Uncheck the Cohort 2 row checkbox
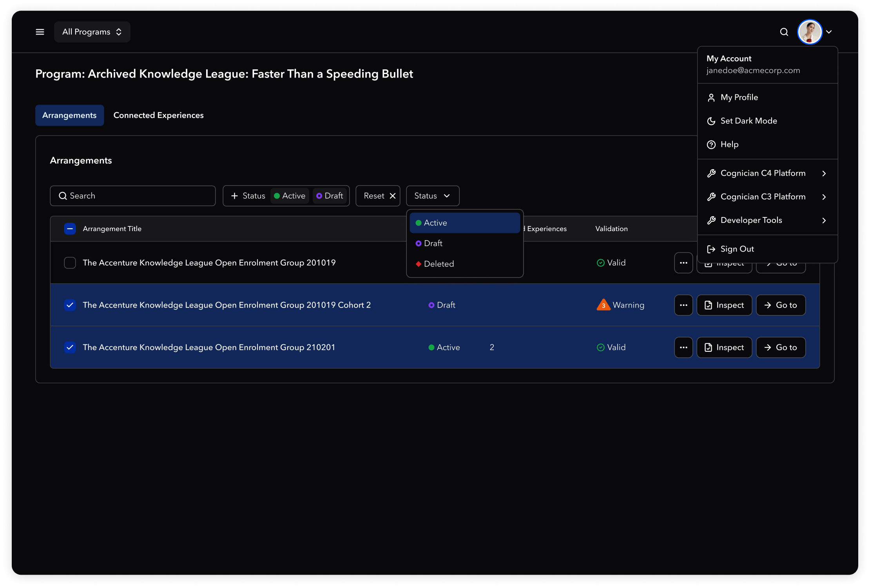The image size is (870, 588). click(x=70, y=305)
